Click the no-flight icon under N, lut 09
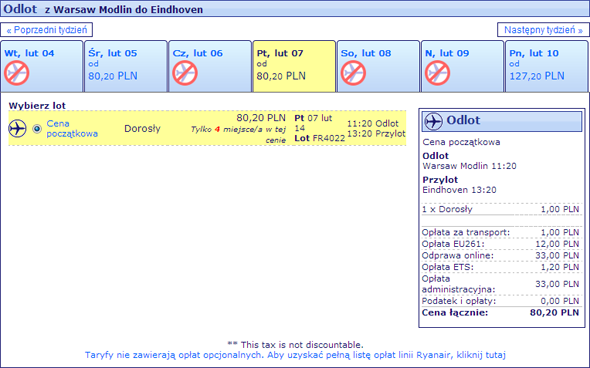This screenshot has width=590, height=368. coord(437,73)
